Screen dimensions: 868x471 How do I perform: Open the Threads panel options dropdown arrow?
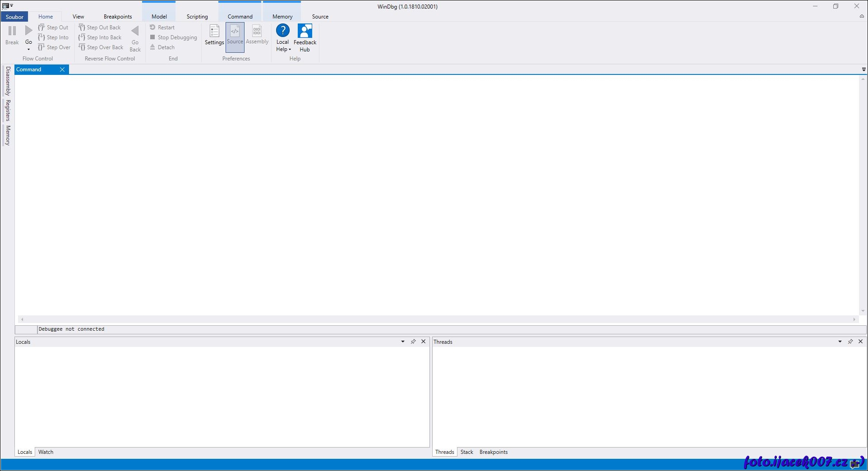[x=840, y=342]
